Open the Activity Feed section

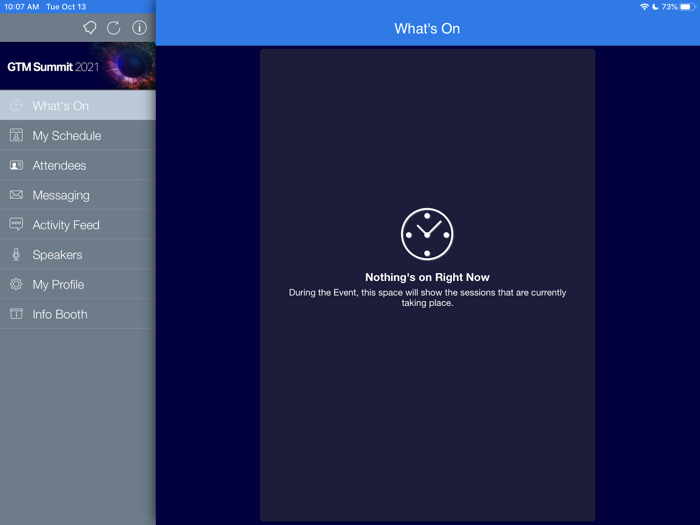tap(78, 225)
